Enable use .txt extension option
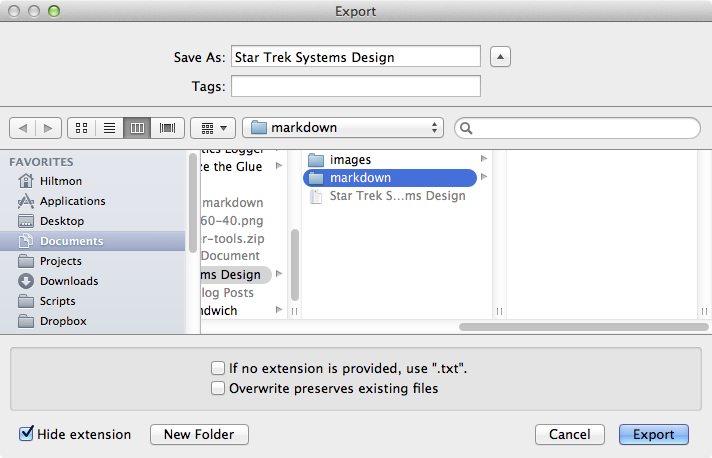The height and width of the screenshot is (458, 712). coord(218,368)
